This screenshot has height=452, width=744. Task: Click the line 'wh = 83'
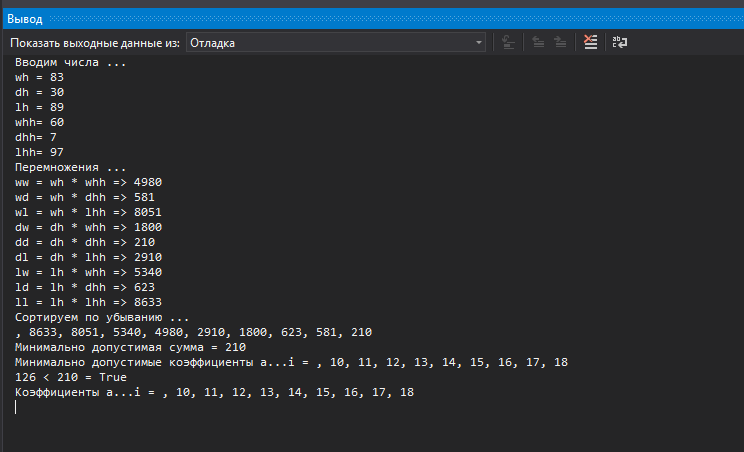tap(39, 77)
